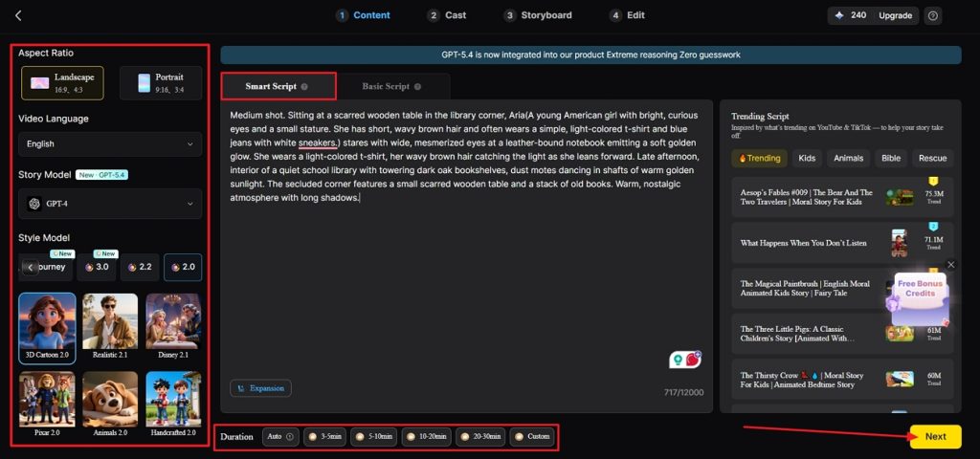Go to the Cast step
Screen dimensions: 980x459
point(447,15)
